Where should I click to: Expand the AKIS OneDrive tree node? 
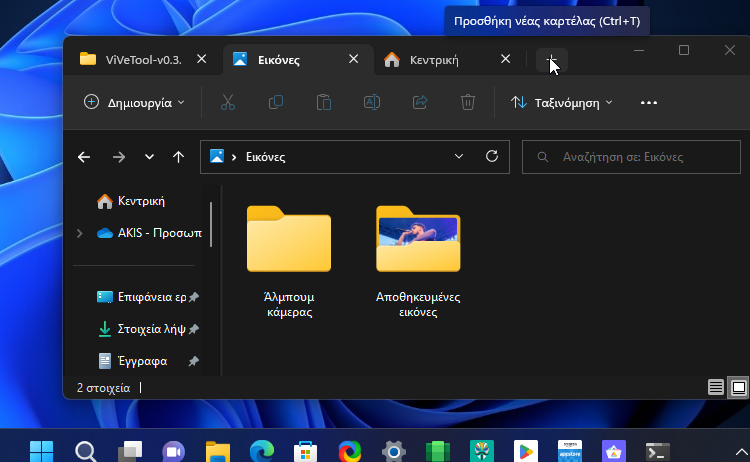coord(80,233)
